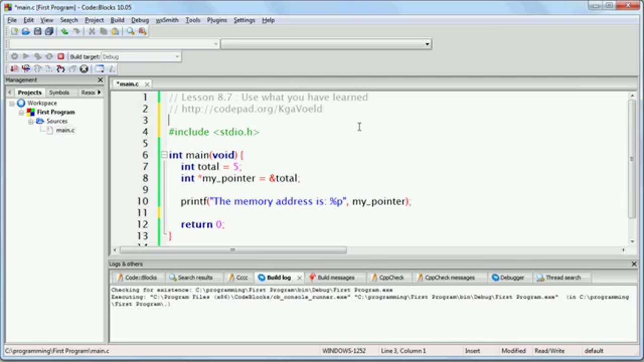
Task: Select main.c in the project tree
Action: pyautogui.click(x=65, y=130)
